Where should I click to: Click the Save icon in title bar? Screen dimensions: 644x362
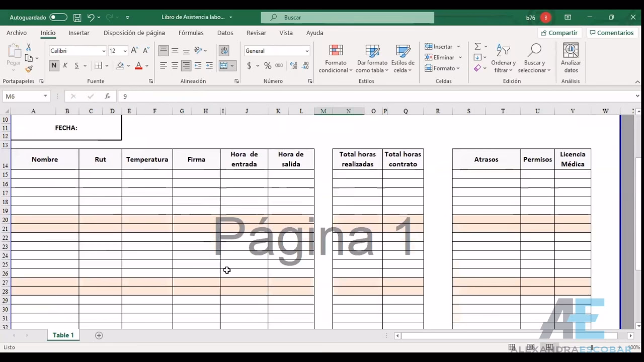(77, 18)
